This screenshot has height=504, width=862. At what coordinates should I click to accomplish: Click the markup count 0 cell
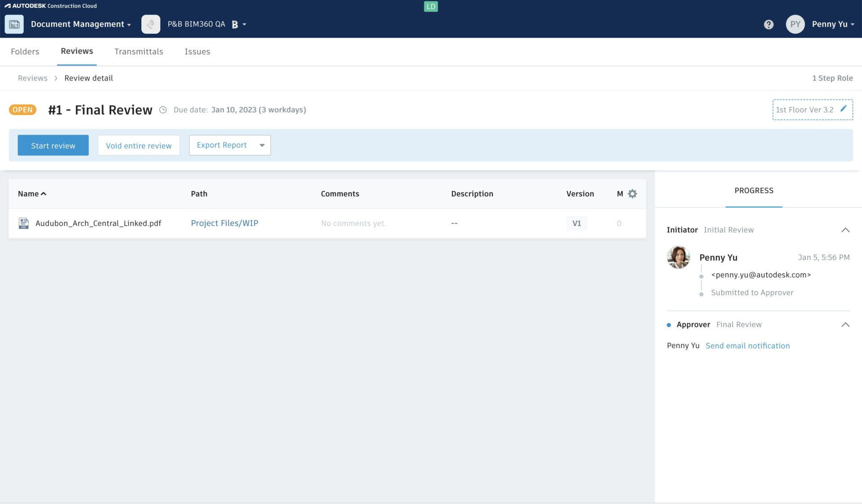[x=619, y=223]
